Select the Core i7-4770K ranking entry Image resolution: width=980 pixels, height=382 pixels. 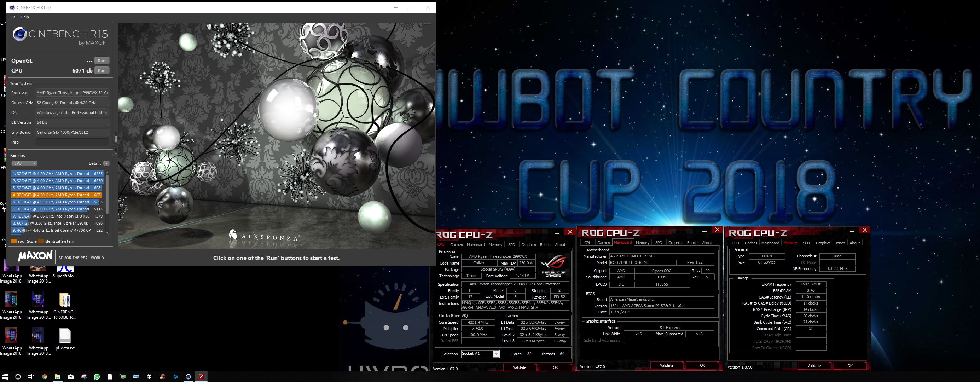pos(57,230)
